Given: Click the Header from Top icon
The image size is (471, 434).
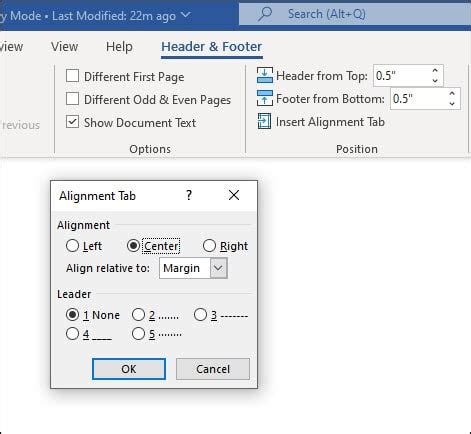Looking at the screenshot, I should pyautogui.click(x=265, y=75).
